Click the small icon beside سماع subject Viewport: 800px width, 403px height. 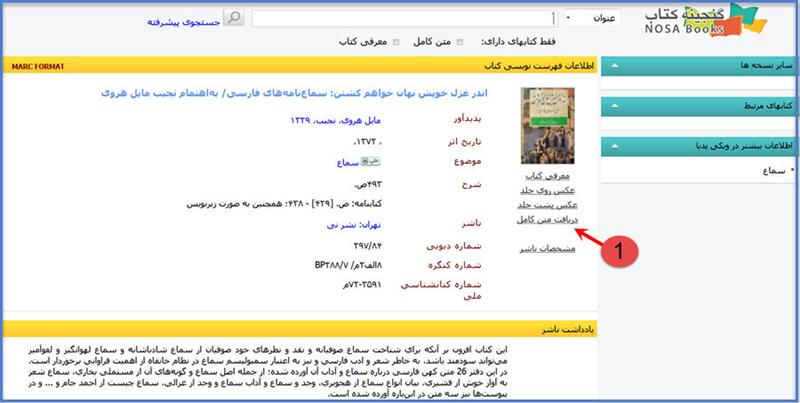pyautogui.click(x=366, y=161)
